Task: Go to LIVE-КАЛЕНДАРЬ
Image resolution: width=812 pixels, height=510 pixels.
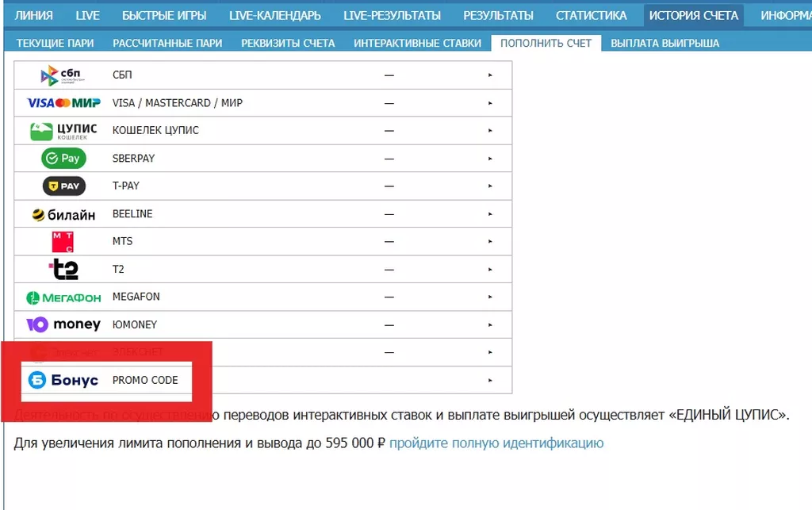Action: (x=275, y=16)
